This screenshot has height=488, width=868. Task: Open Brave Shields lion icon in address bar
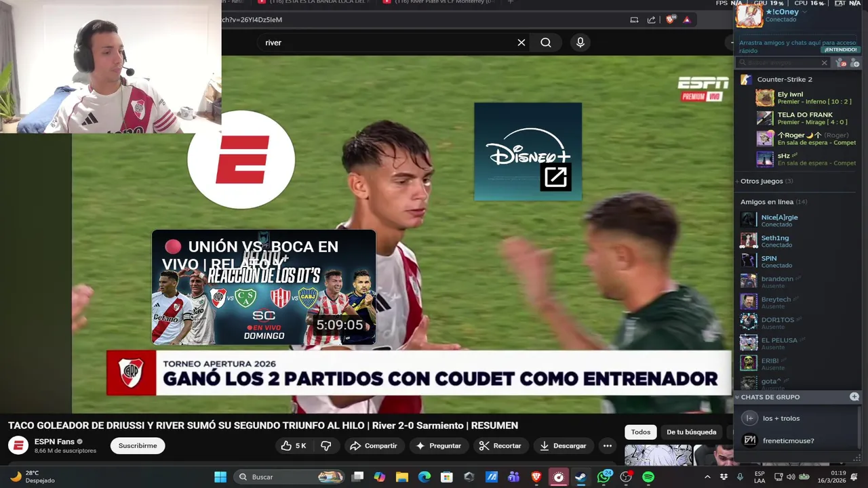(x=670, y=20)
